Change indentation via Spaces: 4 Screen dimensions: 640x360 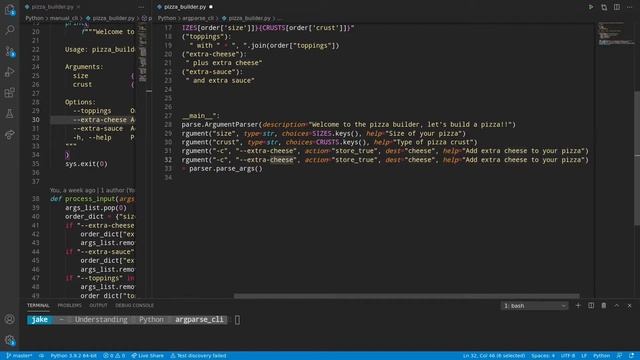point(543,356)
